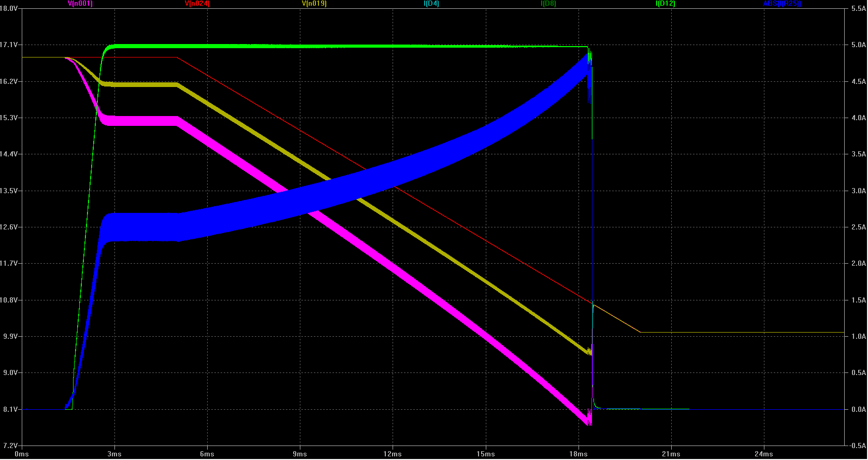Screen dimensions: 868x460
Task: Click the 3ms time axis label
Action: tap(114, 454)
